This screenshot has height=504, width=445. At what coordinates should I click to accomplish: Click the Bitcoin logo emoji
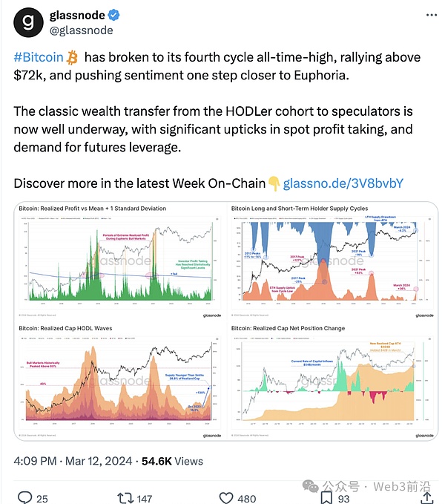point(73,58)
